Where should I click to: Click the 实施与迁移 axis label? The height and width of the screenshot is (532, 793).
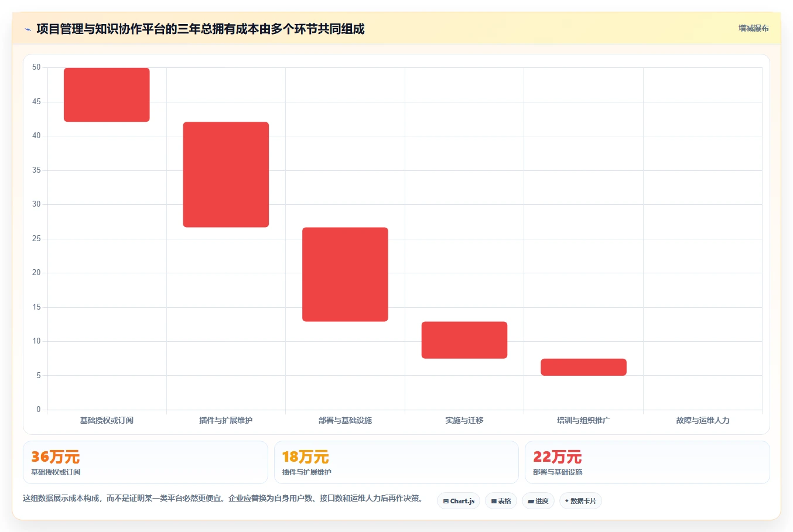(464, 420)
